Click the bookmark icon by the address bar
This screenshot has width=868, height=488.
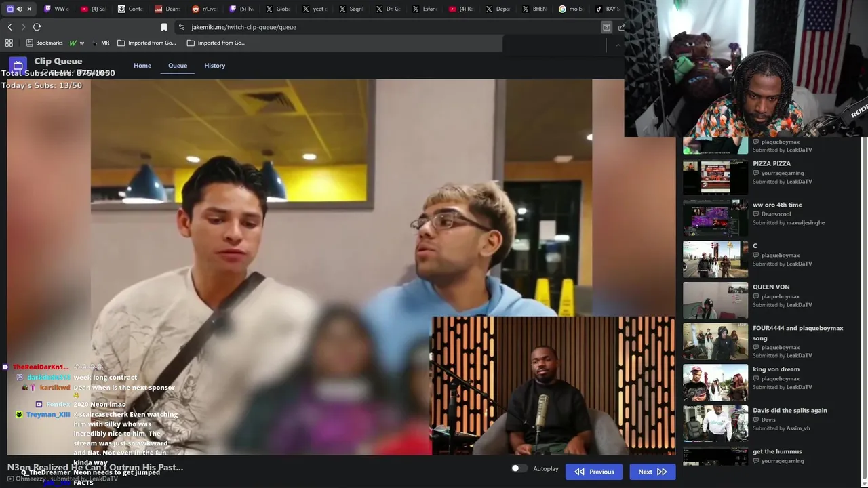(163, 27)
